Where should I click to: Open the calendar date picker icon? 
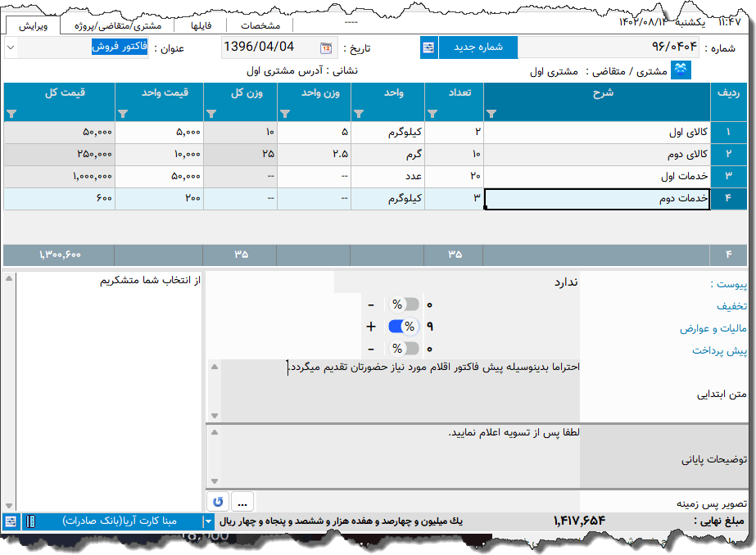[x=326, y=47]
